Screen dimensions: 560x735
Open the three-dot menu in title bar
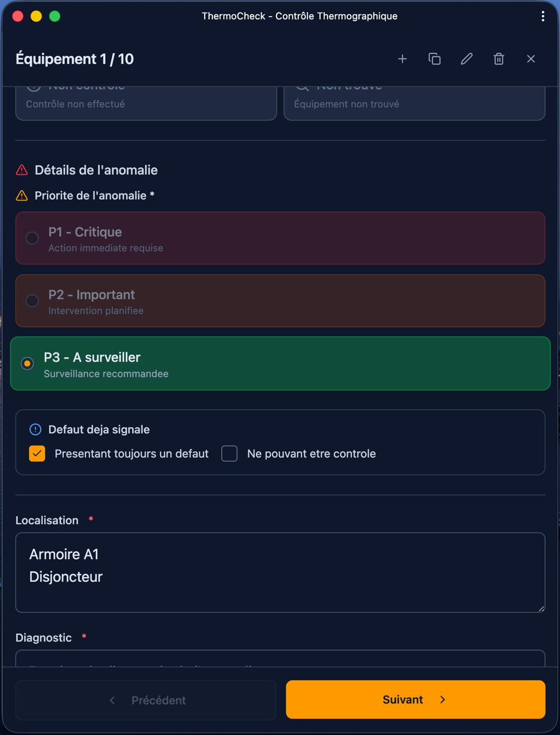pyautogui.click(x=543, y=16)
